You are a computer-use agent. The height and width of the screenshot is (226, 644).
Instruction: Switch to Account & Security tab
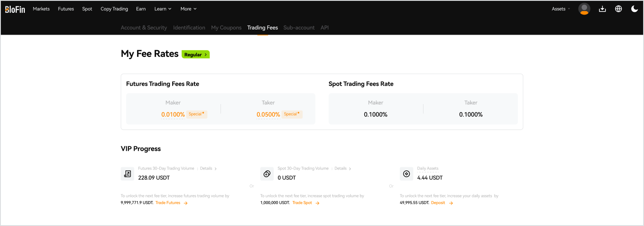pos(144,28)
